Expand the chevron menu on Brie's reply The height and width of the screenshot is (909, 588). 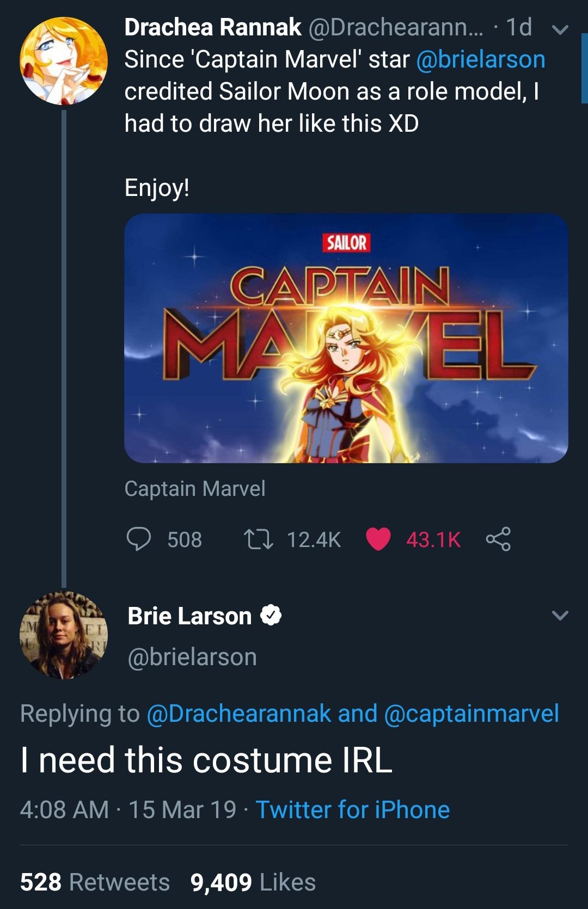[560, 616]
